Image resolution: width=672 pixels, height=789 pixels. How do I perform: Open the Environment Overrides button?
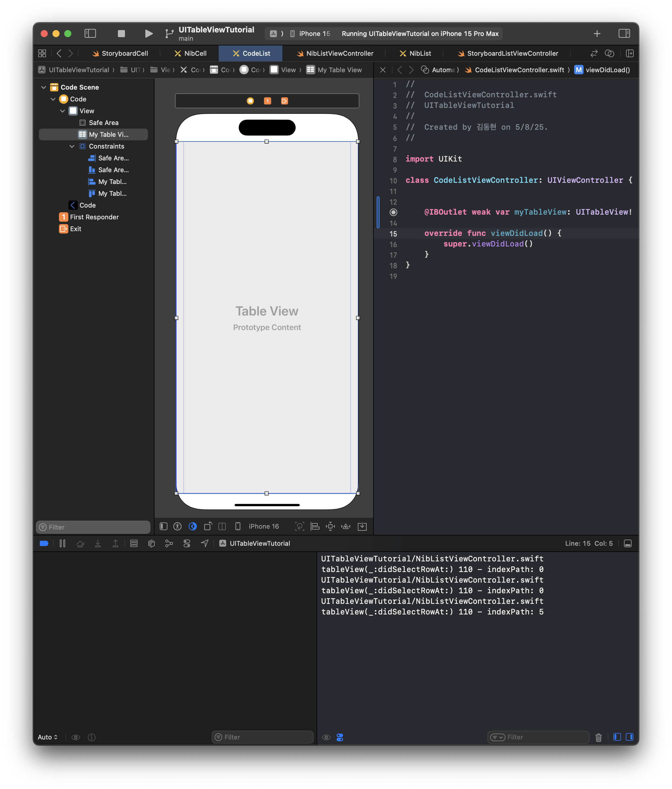click(187, 543)
